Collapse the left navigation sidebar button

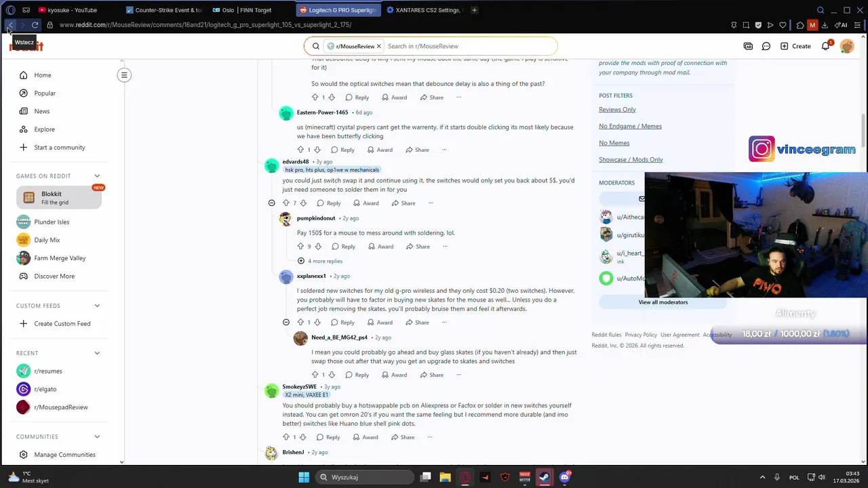tap(124, 75)
